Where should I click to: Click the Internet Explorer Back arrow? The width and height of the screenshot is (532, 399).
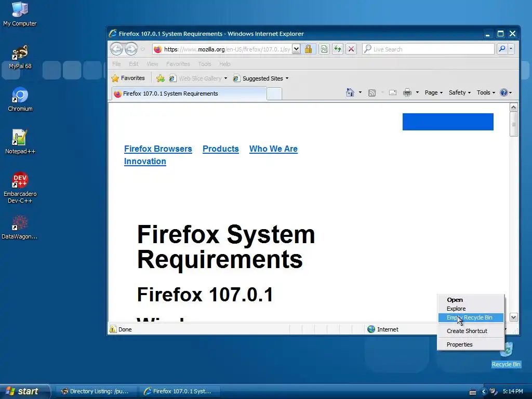116,49
